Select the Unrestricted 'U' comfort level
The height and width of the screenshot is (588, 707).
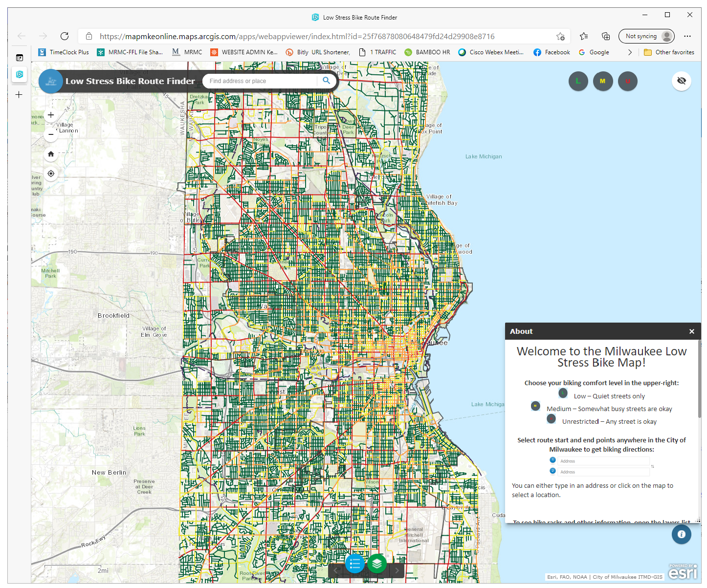627,81
